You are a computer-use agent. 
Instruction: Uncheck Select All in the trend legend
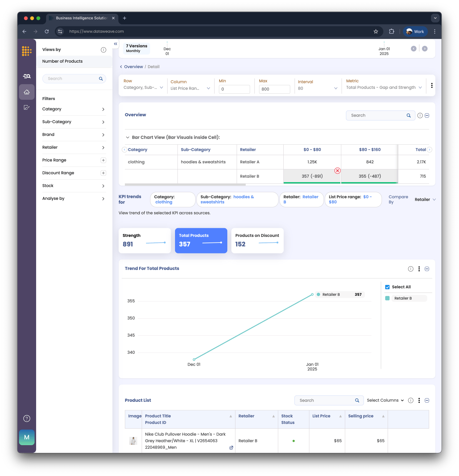387,287
